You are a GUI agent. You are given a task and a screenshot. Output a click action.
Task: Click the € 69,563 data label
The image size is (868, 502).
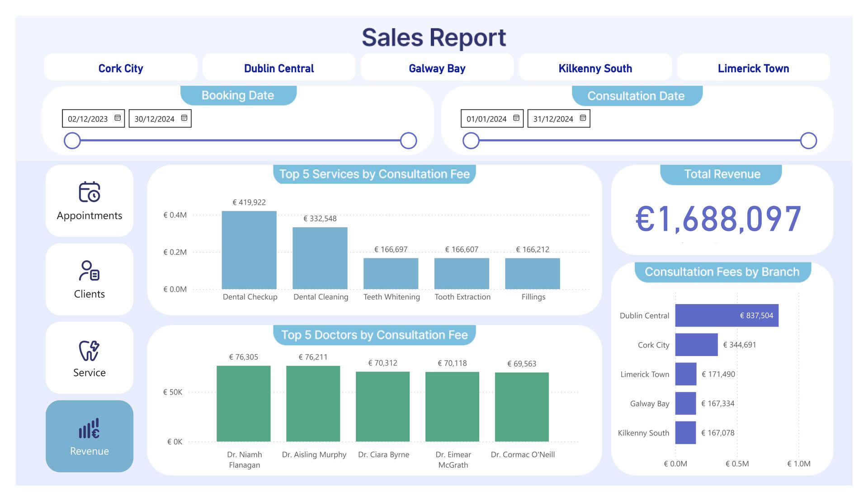[522, 364]
